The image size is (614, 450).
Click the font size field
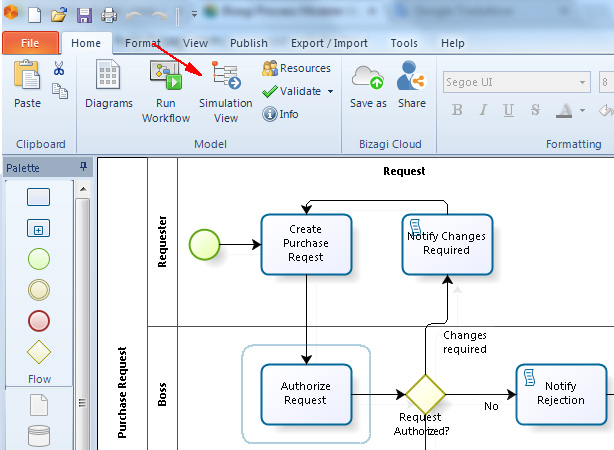pyautogui.click(x=606, y=82)
